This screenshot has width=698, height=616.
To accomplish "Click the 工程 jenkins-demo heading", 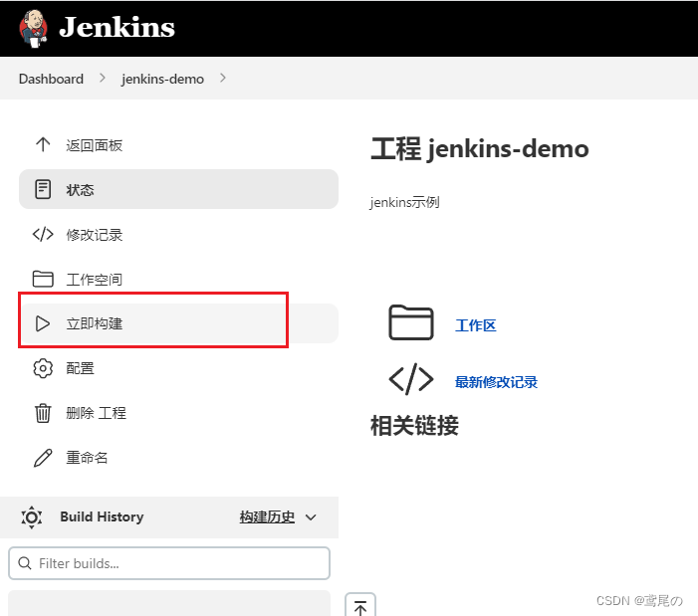I will coord(480,148).
